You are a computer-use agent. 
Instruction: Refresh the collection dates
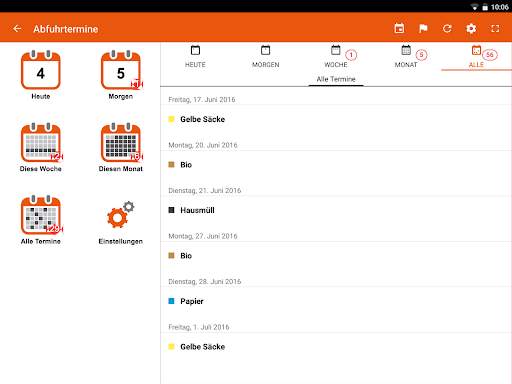click(447, 29)
